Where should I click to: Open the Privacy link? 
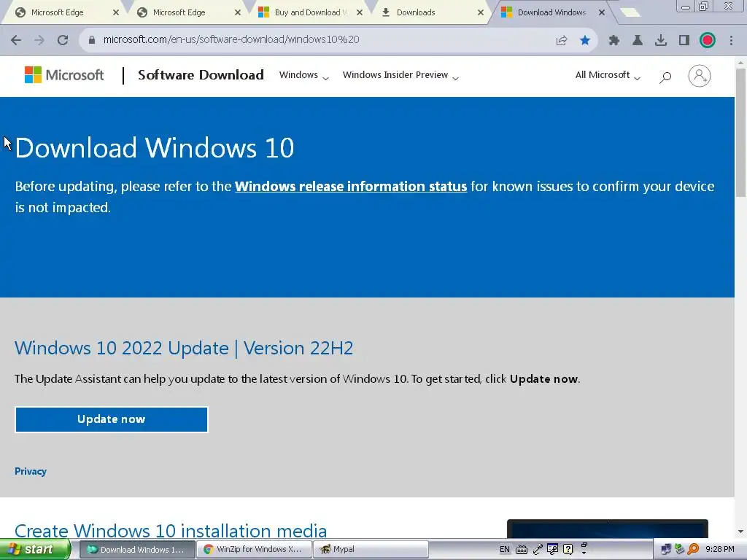click(x=31, y=472)
